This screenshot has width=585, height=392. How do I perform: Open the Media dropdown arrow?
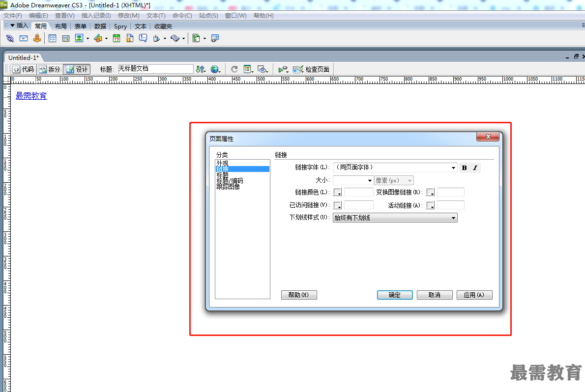click(x=106, y=38)
